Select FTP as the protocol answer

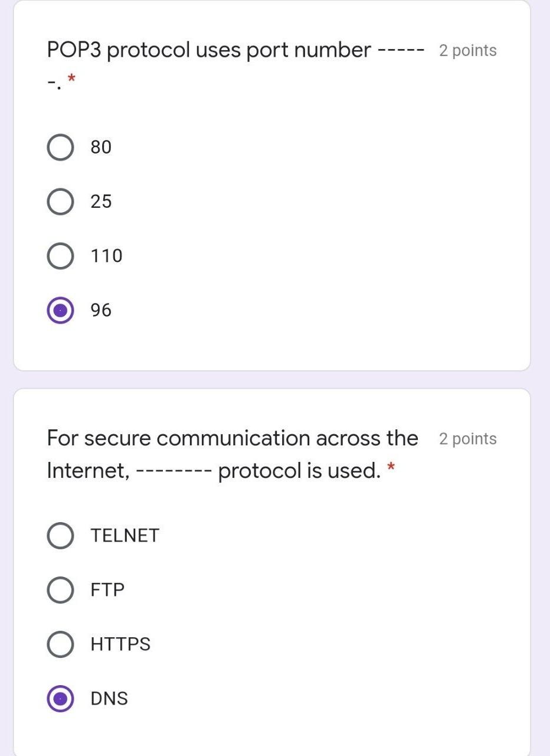(60, 589)
